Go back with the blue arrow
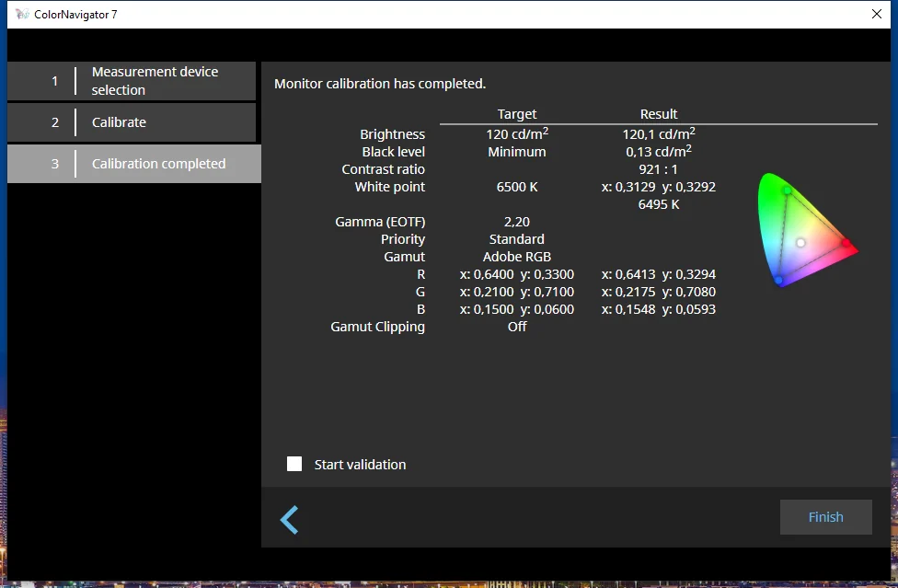Screen dimensions: 898x588 pyautogui.click(x=290, y=519)
